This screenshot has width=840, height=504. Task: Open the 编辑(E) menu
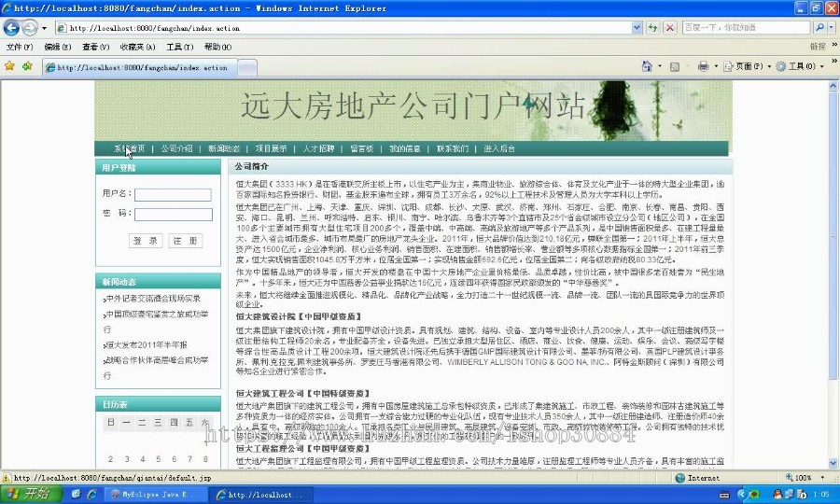pyautogui.click(x=57, y=47)
